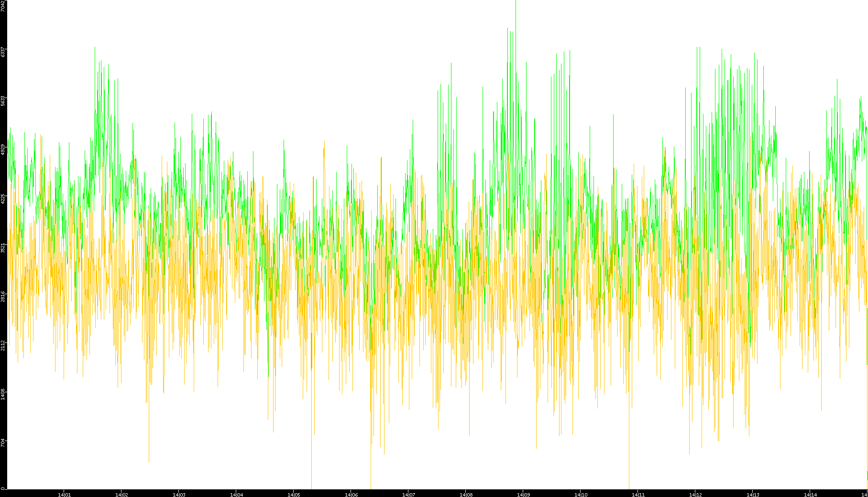This screenshot has width=868, height=497.
Task: Select the 14:14 time axis label
Action: (810, 495)
